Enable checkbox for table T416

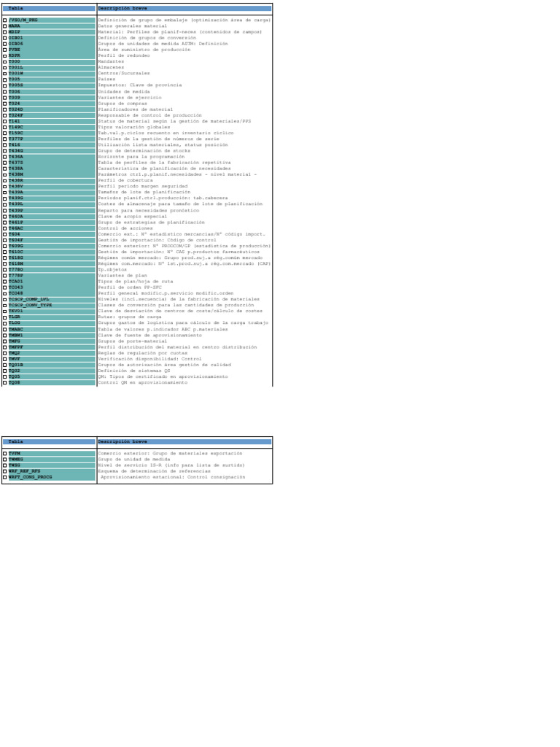5,145
